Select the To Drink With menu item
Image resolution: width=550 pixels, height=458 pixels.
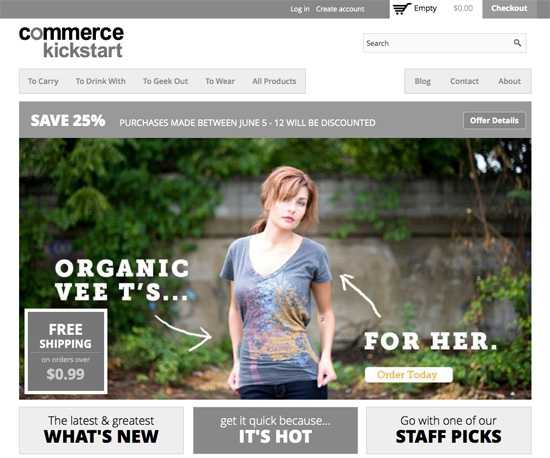(x=101, y=81)
